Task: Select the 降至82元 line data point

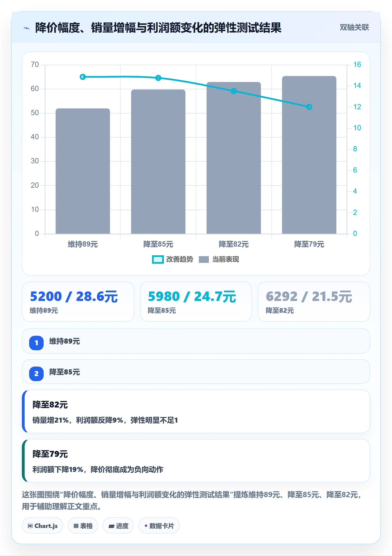Action: click(234, 91)
